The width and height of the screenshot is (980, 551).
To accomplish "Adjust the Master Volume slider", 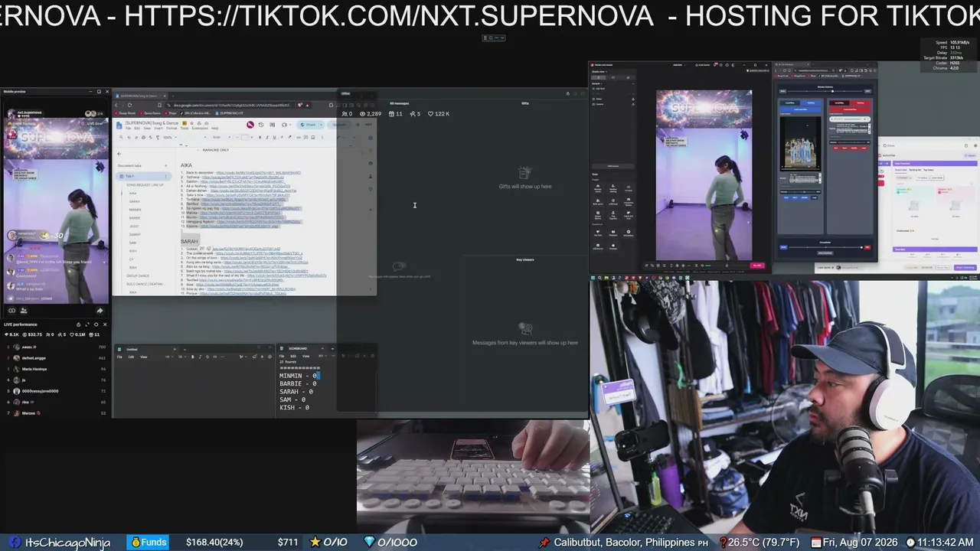I will pyautogui.click(x=825, y=93).
